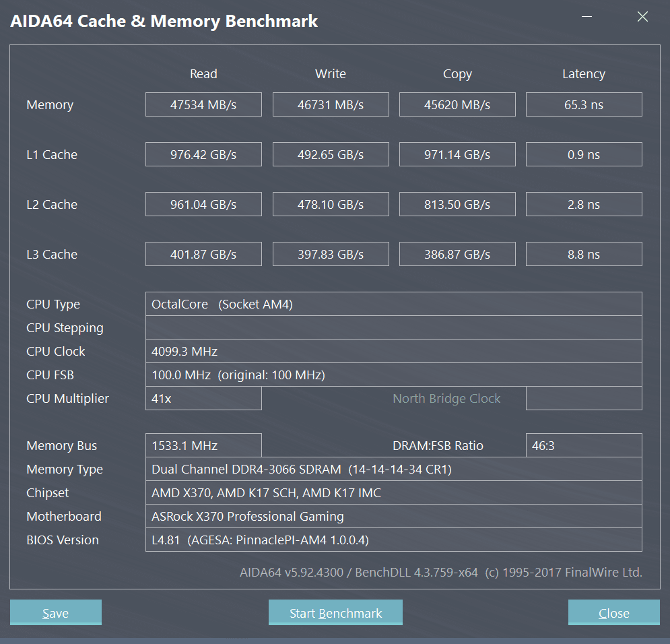Viewport: 670px width, 644px height.
Task: Click the Memory Bus label
Action: 61,446
